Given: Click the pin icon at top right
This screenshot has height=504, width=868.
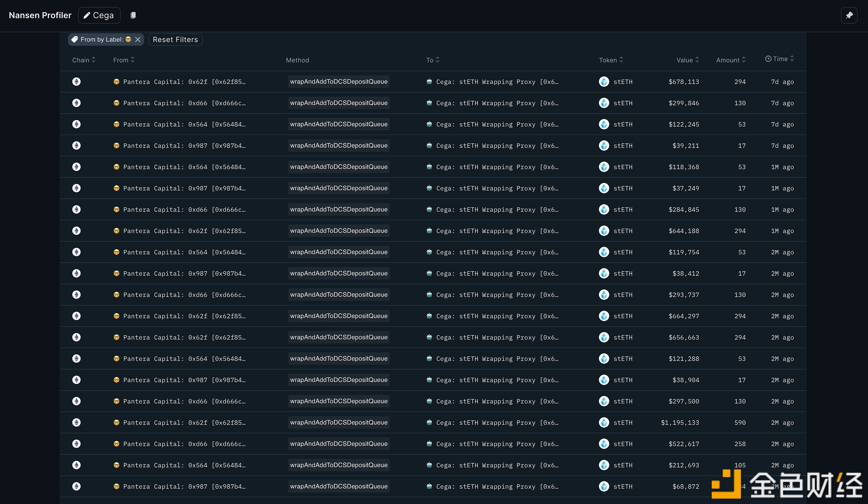Looking at the screenshot, I should click(849, 15).
